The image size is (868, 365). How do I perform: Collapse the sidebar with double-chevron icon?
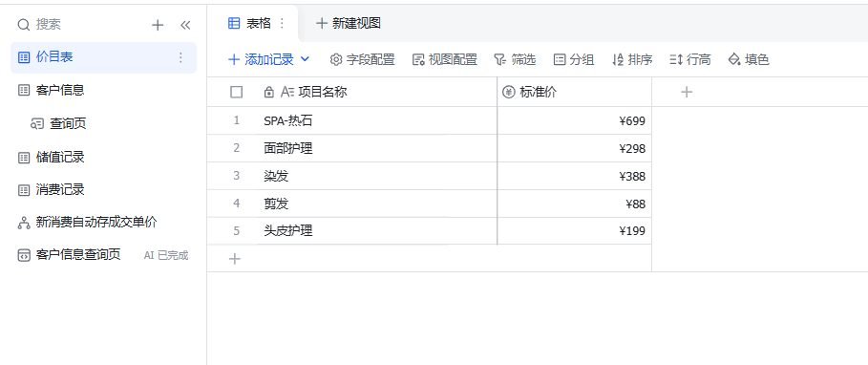pyautogui.click(x=185, y=25)
